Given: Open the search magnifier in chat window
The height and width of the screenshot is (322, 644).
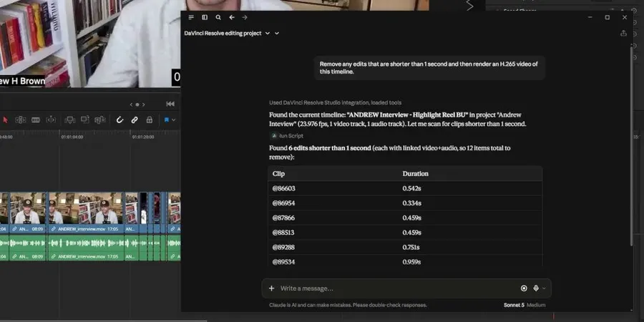Looking at the screenshot, I should (x=218, y=17).
